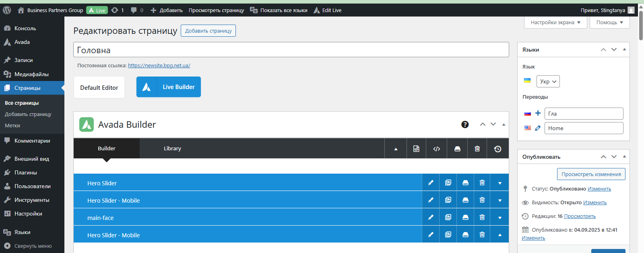Open the Укр language dropdown
Viewport: 644px width, 253px height.
coord(548,81)
